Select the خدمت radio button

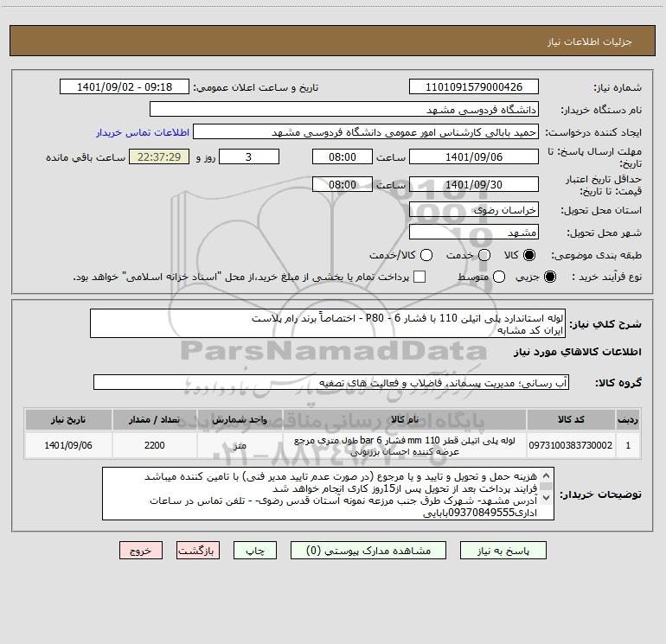(484, 255)
